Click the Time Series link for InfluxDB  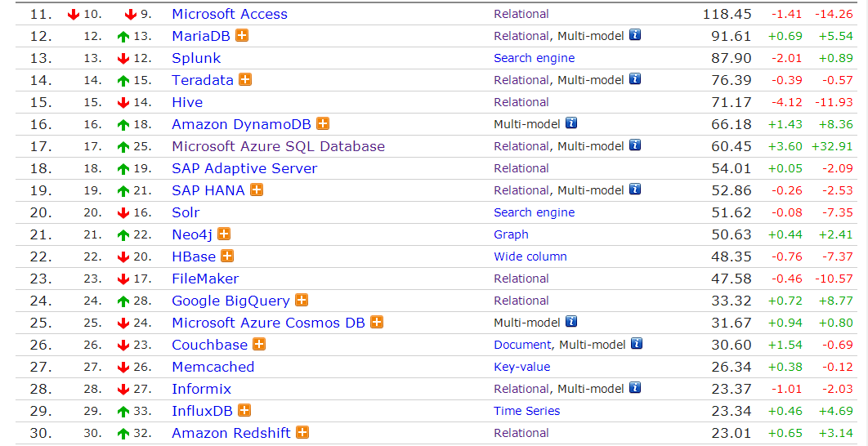point(527,411)
